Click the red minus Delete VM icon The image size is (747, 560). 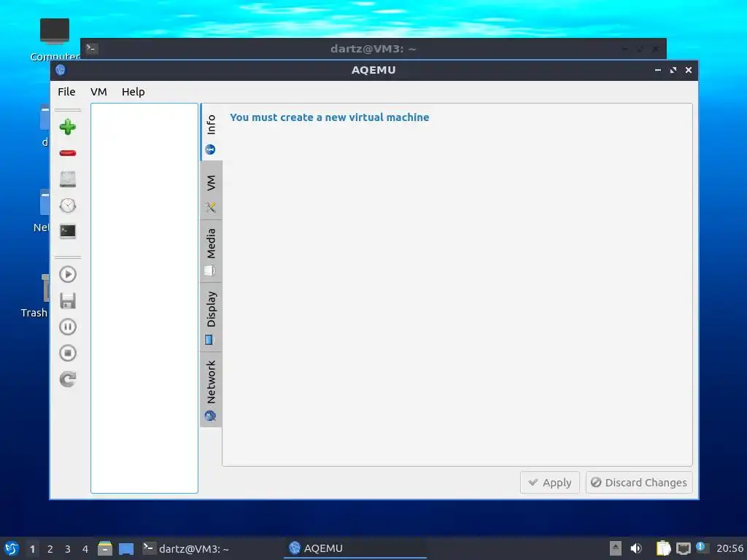tap(68, 153)
